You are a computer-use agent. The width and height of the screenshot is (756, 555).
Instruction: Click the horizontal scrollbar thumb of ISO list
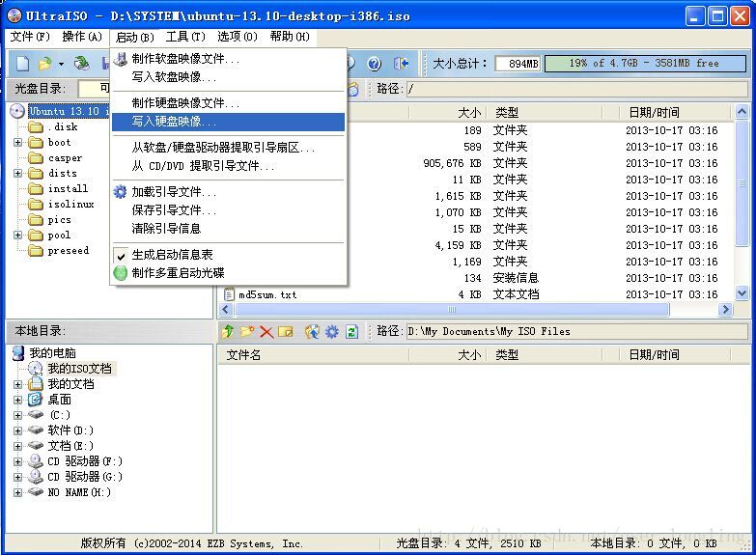[452, 309]
